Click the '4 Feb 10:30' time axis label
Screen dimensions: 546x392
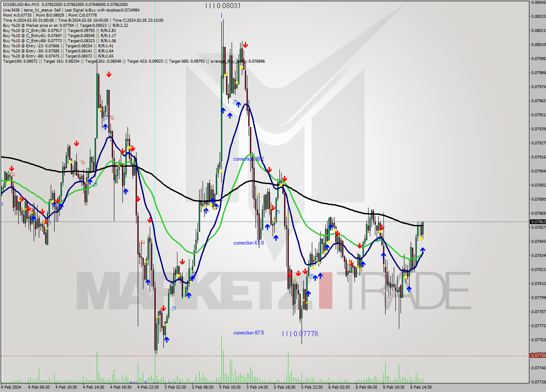66,387
